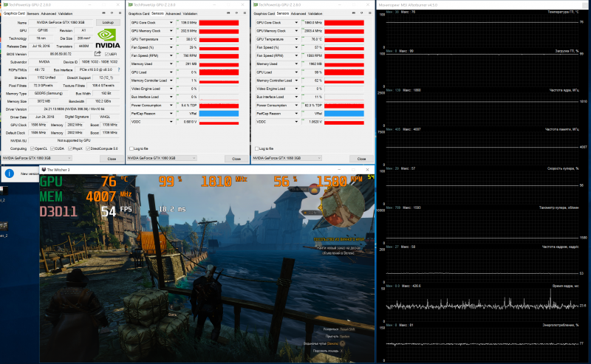Open hamburger menu in Graphics Card GPU-Z window
The width and height of the screenshot is (591, 364).
(120, 13)
